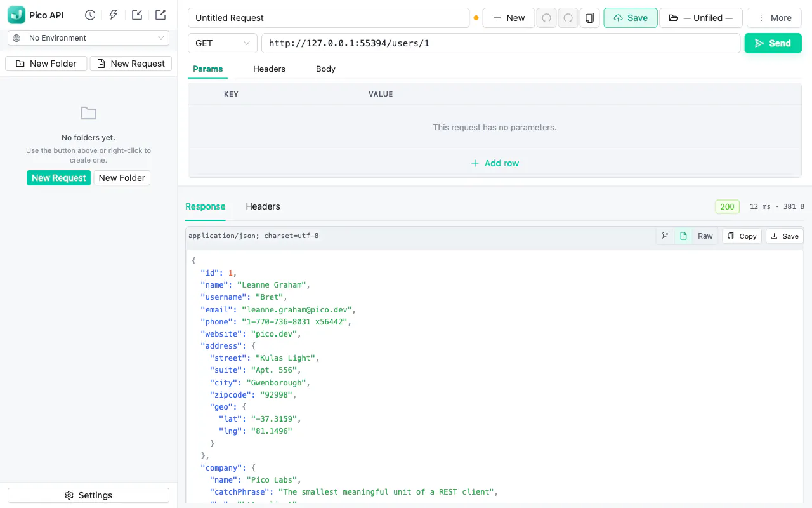Image resolution: width=812 pixels, height=508 pixels.
Task: Switch to the Body tab
Action: point(325,69)
